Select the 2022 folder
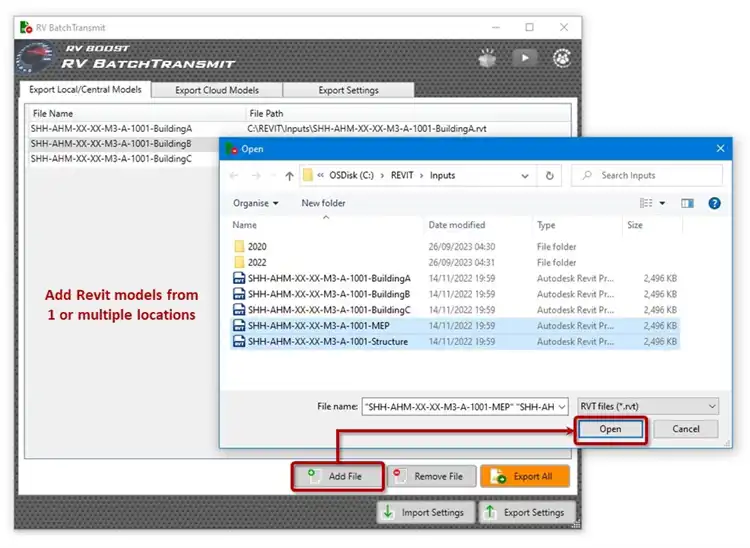The height and width of the screenshot is (548, 750). click(x=455, y=263)
